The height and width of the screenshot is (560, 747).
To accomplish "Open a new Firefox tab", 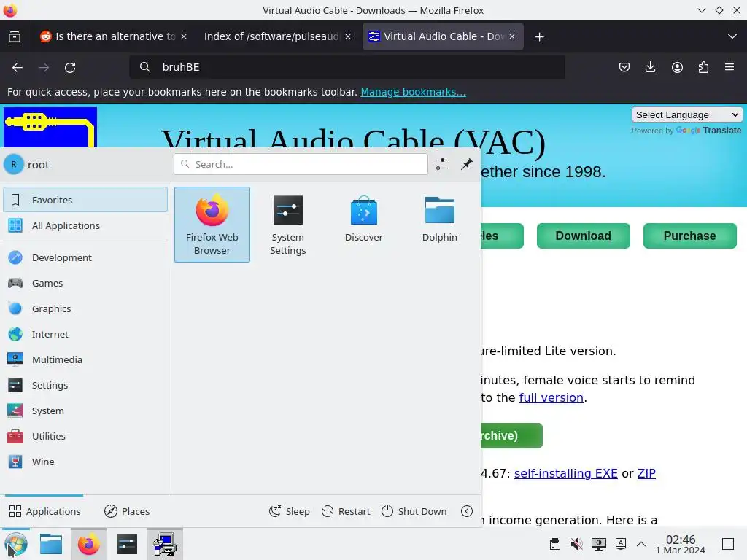I will point(539,36).
